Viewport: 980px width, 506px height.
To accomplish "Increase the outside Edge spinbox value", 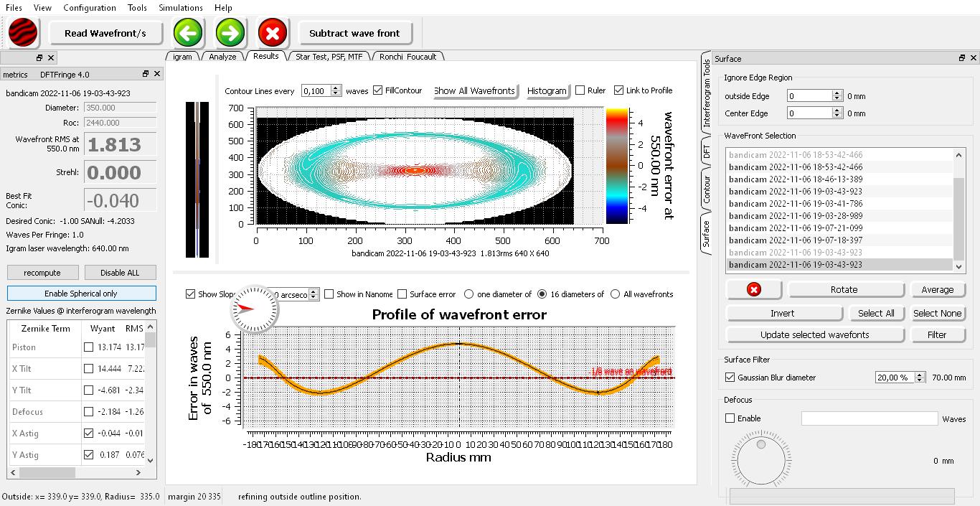I will [837, 93].
